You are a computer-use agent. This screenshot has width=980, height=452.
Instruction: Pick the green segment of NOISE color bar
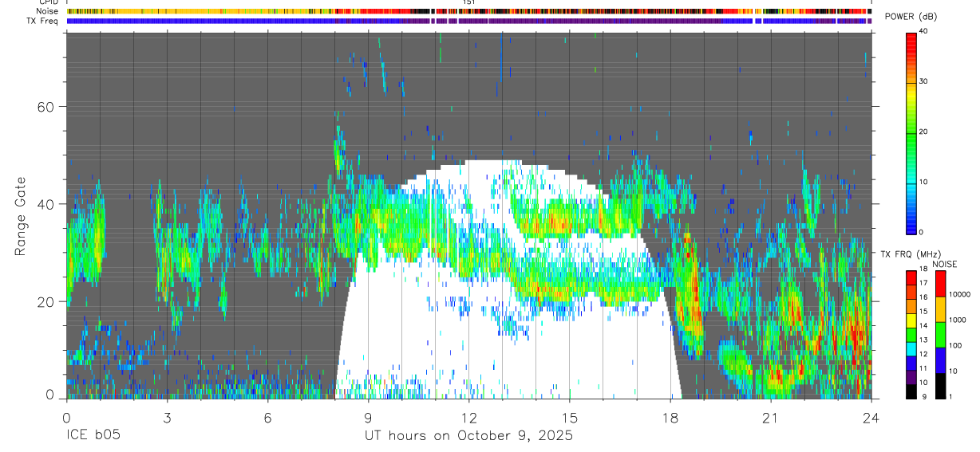939,335
